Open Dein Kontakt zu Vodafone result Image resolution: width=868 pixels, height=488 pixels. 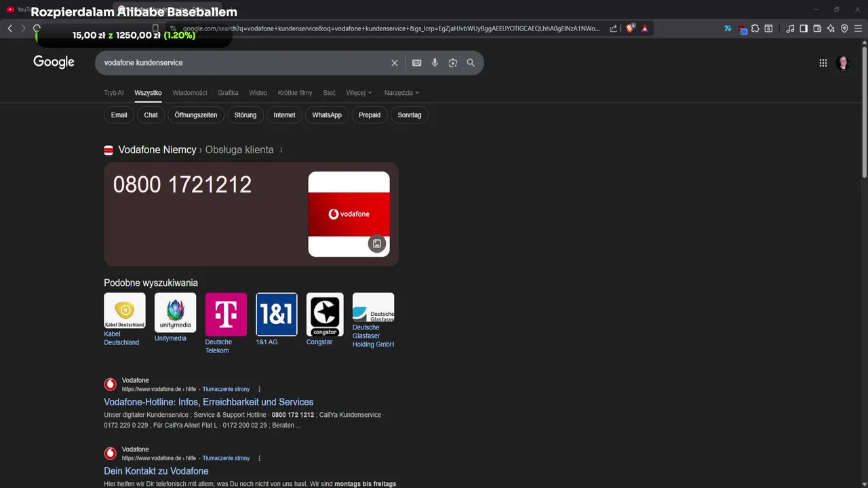(156, 471)
